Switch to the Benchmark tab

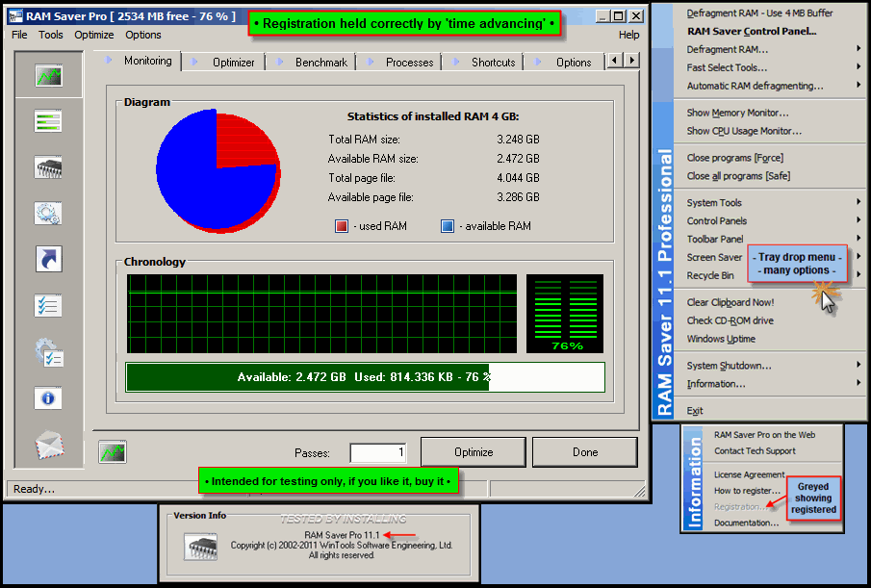(x=320, y=63)
